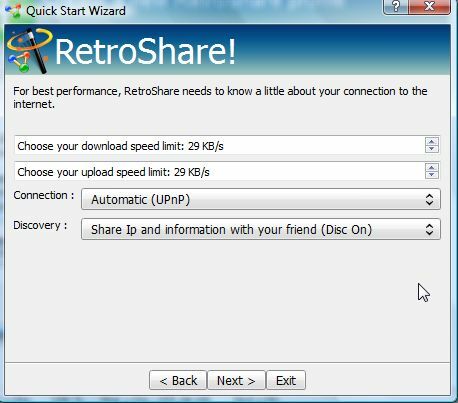Click inside the download speed limit field

[x=220, y=145]
